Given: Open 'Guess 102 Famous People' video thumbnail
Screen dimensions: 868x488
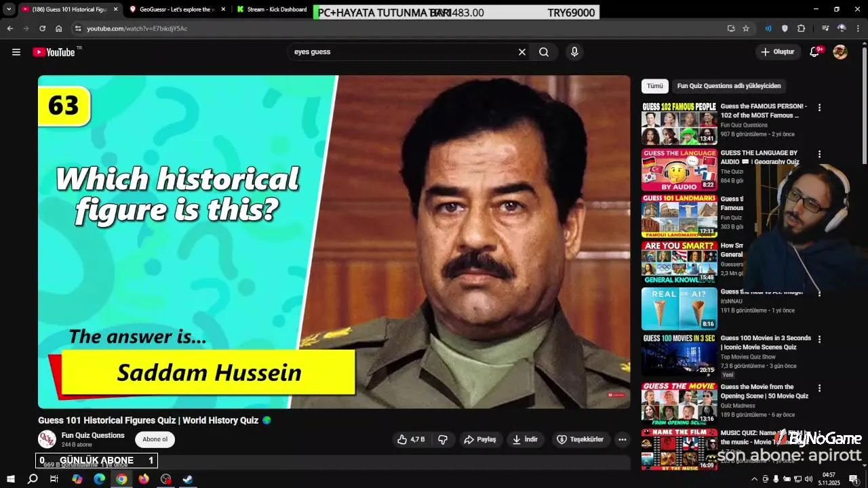Looking at the screenshot, I should click(679, 123).
